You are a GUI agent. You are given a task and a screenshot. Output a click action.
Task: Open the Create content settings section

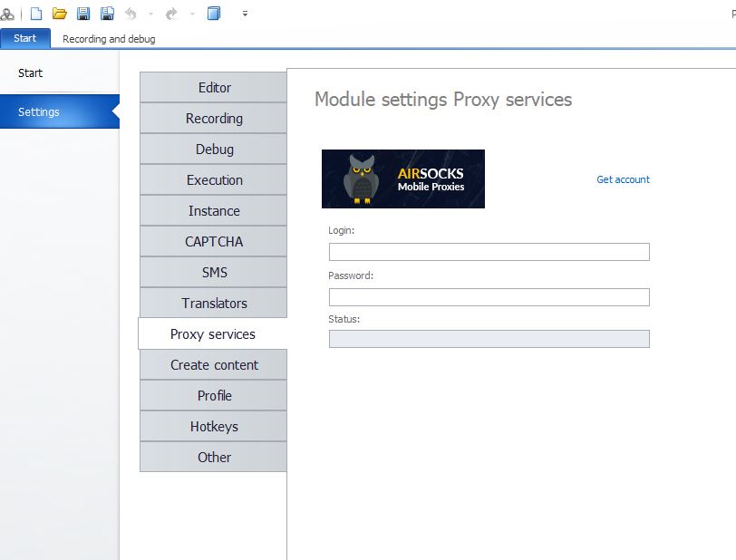coord(213,365)
